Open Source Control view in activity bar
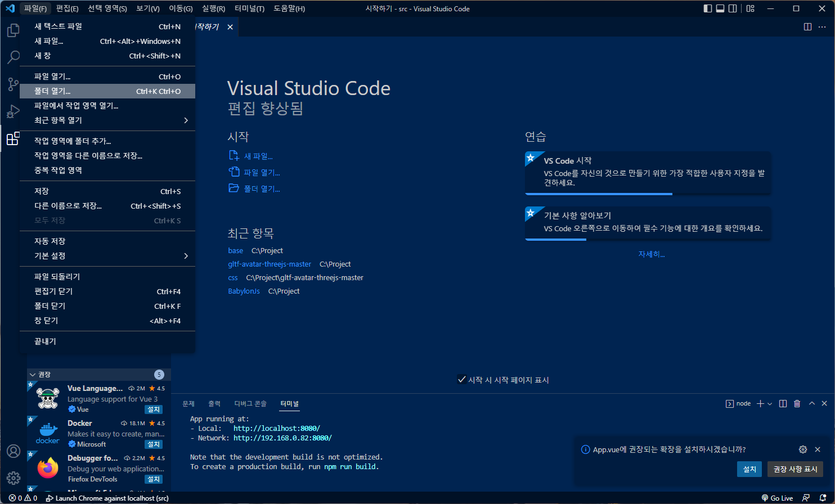 tap(13, 84)
